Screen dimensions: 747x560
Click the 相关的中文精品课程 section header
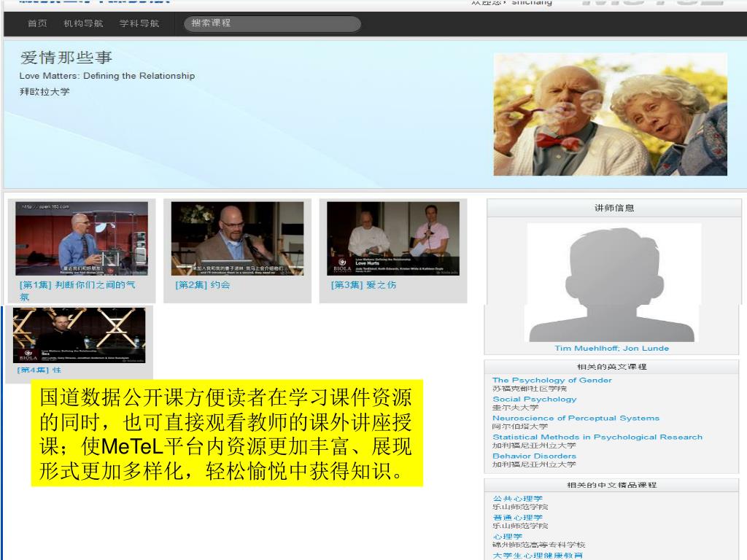coord(612,485)
